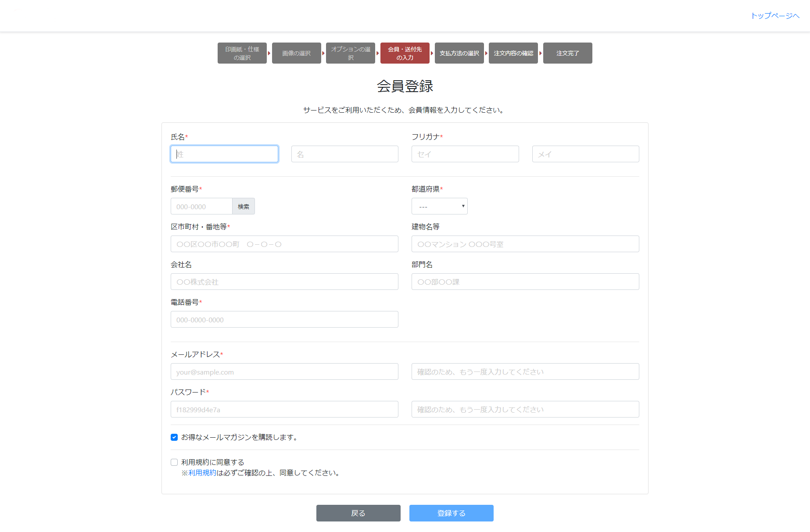Click the 注文内容の確認 step
810x532 pixels.
[x=513, y=53]
